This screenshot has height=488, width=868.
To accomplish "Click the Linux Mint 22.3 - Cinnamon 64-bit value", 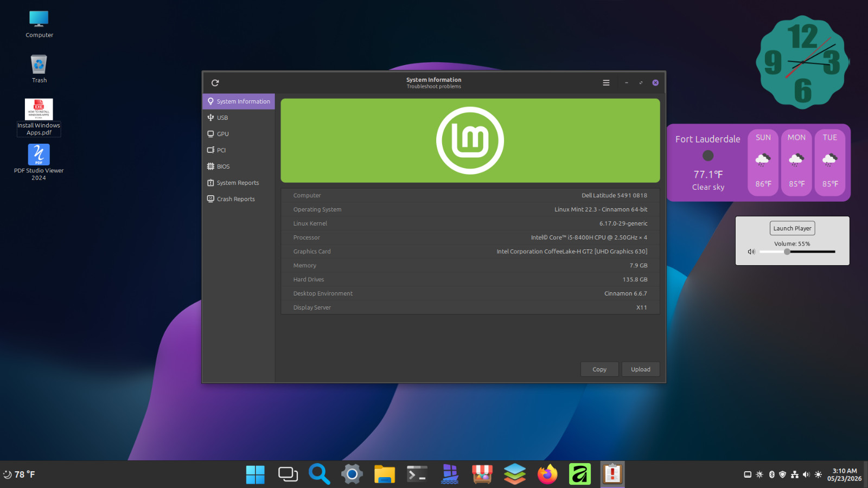I will pyautogui.click(x=601, y=209).
